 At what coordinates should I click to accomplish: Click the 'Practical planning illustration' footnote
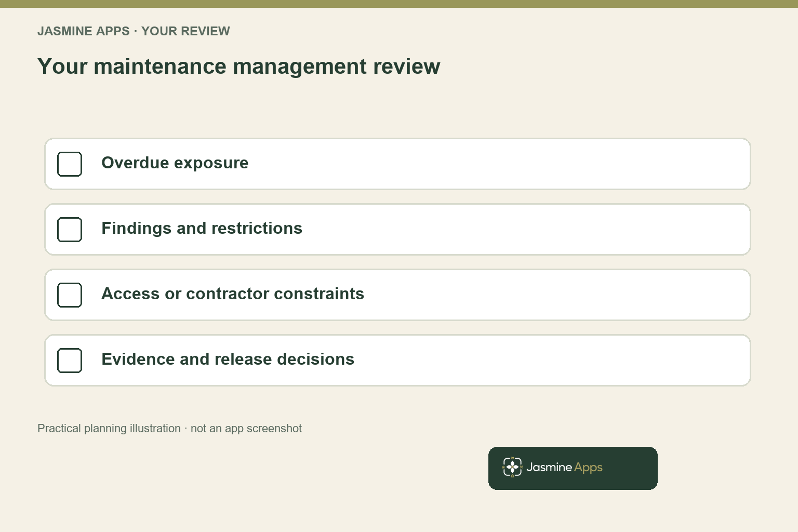tap(169, 429)
